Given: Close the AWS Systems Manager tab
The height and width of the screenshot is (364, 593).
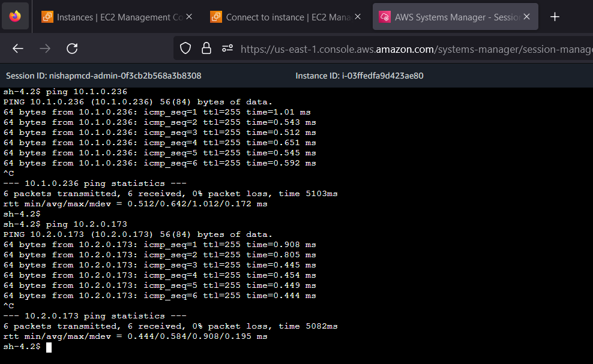Looking at the screenshot, I should (527, 17).
